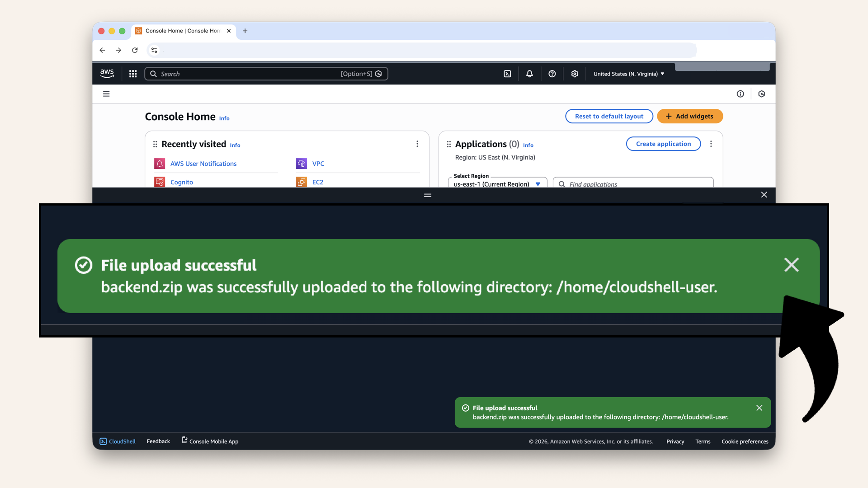868x488 pixels.
Task: Expand the United States (N. Virginia) region selector
Action: 628,74
